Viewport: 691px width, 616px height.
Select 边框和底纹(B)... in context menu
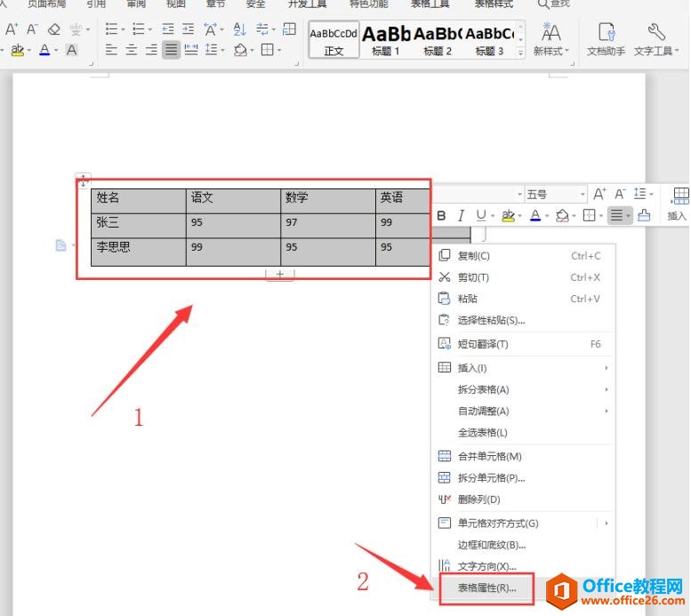coord(523,545)
